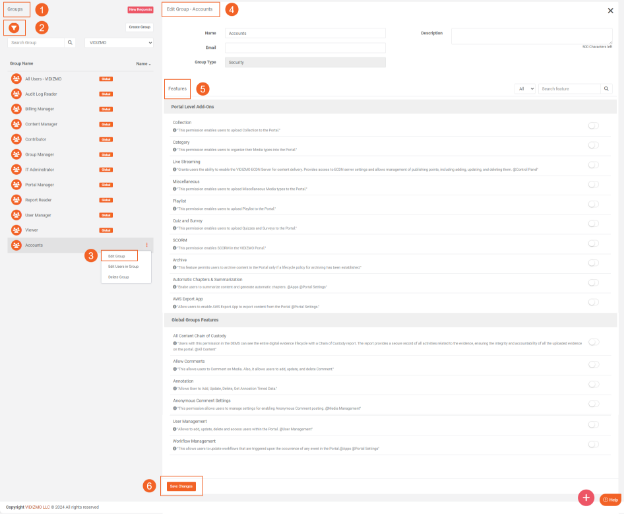Select Edit Users in Group menu item
The width and height of the screenshot is (624, 514).
click(x=124, y=266)
